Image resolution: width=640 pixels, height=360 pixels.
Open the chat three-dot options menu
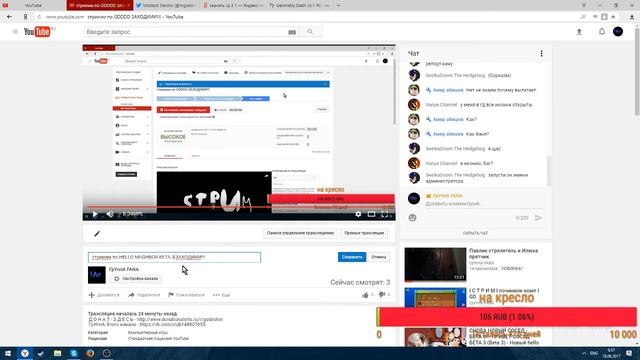pyautogui.click(x=541, y=53)
